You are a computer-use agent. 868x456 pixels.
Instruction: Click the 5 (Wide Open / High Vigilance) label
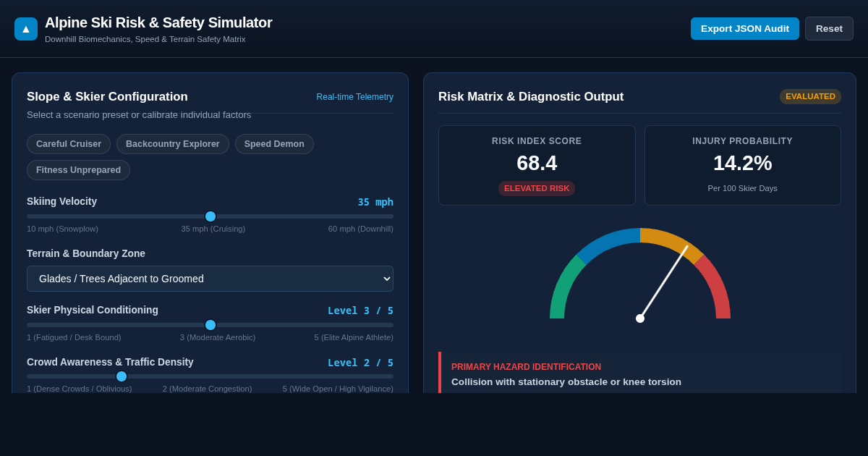click(x=338, y=389)
